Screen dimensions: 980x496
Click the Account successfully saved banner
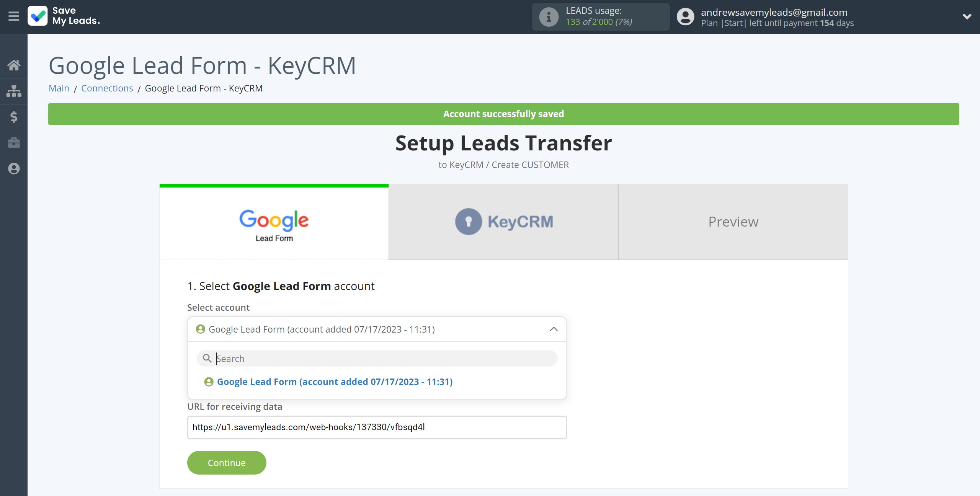[x=503, y=114]
